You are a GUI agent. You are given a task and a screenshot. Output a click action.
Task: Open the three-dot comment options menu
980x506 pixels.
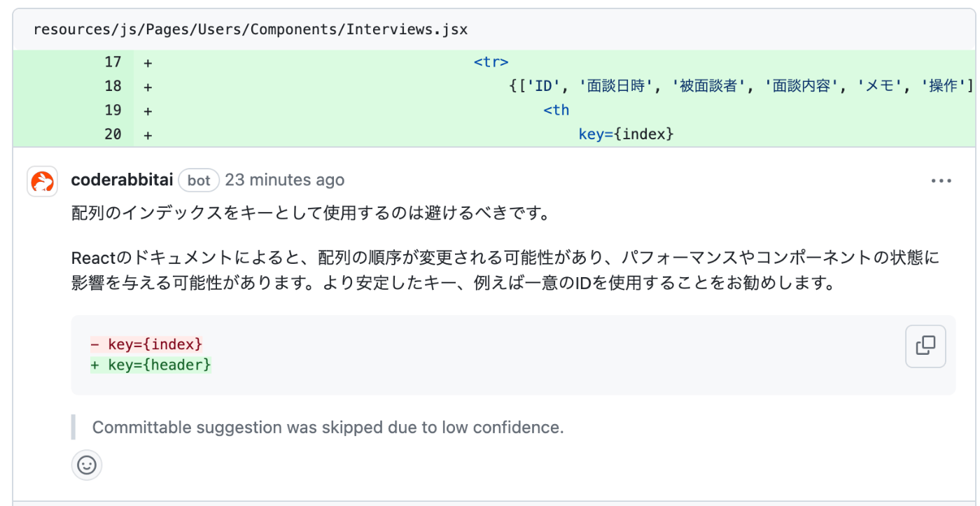point(941,181)
